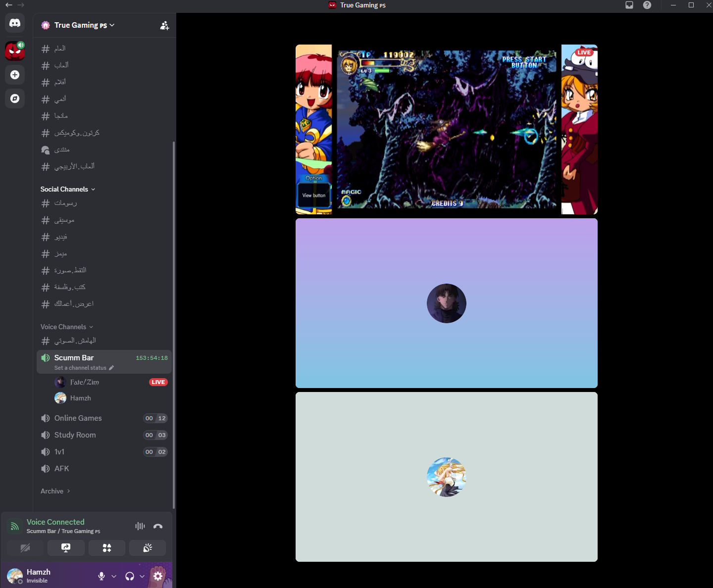This screenshot has width=713, height=588.
Task: Open the True Gaming server menu
Action: 84,25
